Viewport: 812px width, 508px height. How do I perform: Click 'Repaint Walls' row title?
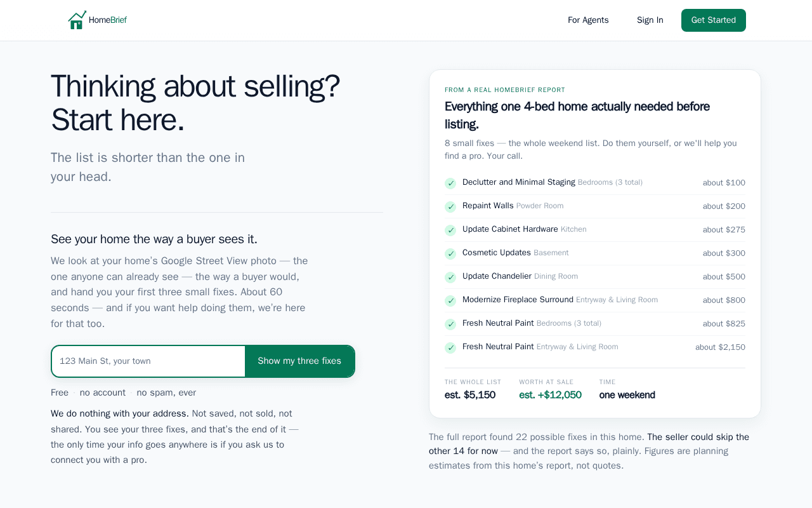tap(488, 206)
